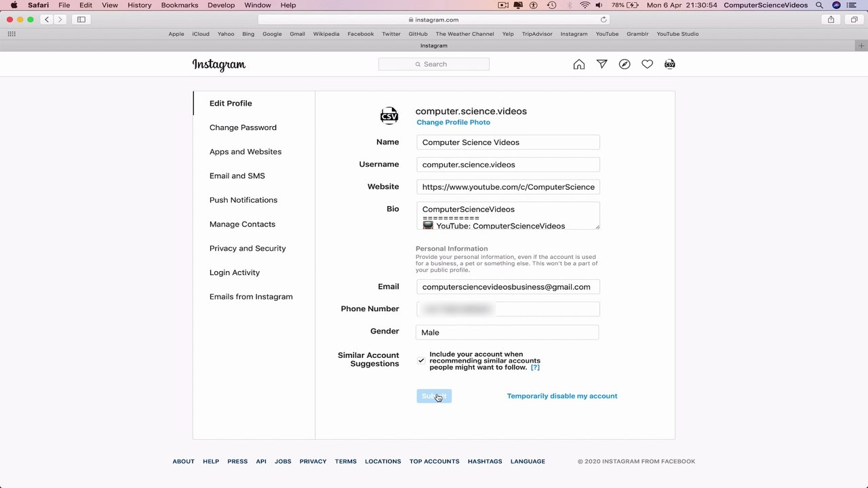Open Direct messages paper plane icon
The height and width of the screenshot is (488, 868).
tap(601, 64)
